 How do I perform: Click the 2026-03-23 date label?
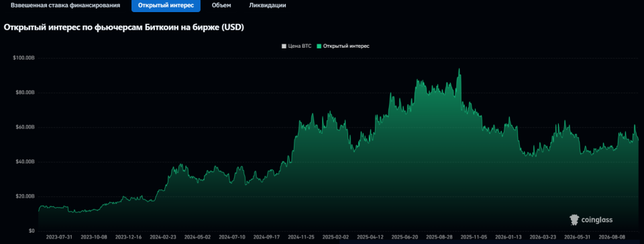543,237
